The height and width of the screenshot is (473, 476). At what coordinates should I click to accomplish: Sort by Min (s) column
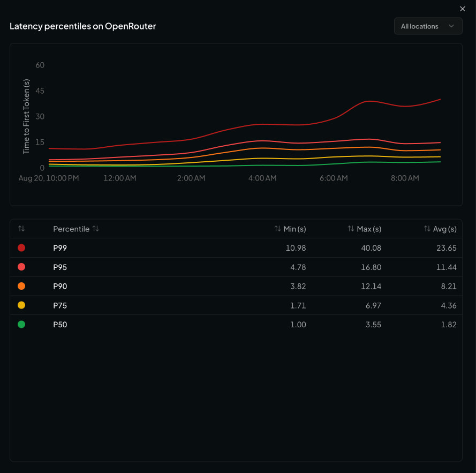click(x=290, y=229)
